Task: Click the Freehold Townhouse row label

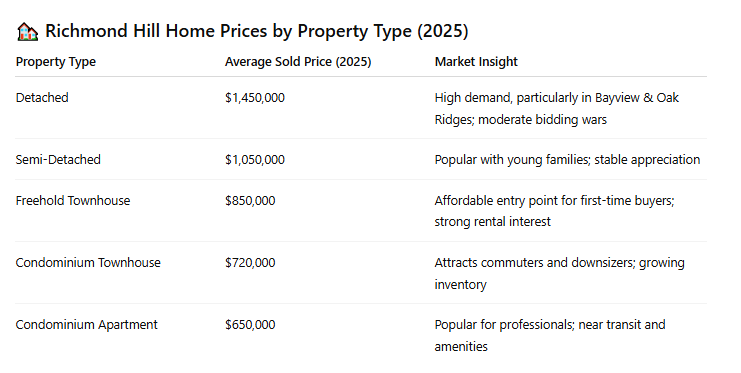Action: pyautogui.click(x=73, y=200)
